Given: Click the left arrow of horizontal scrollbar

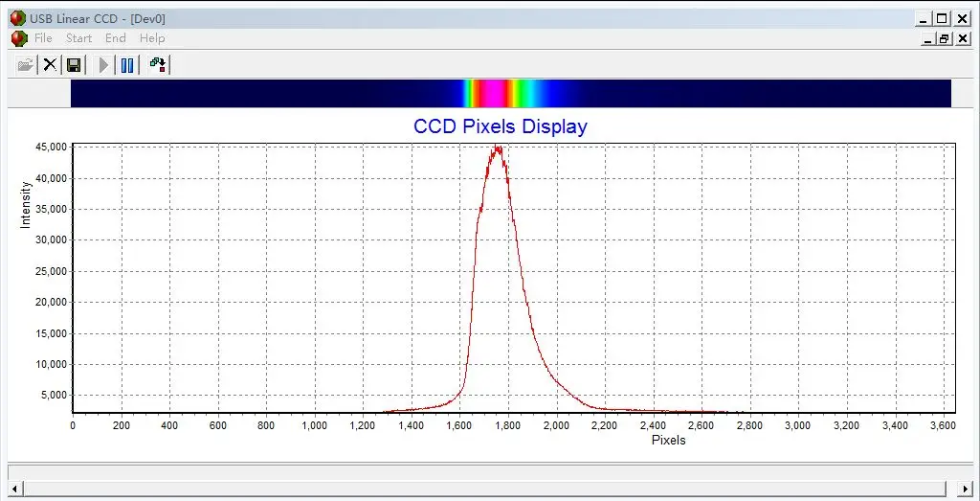Looking at the screenshot, I should point(14,488).
